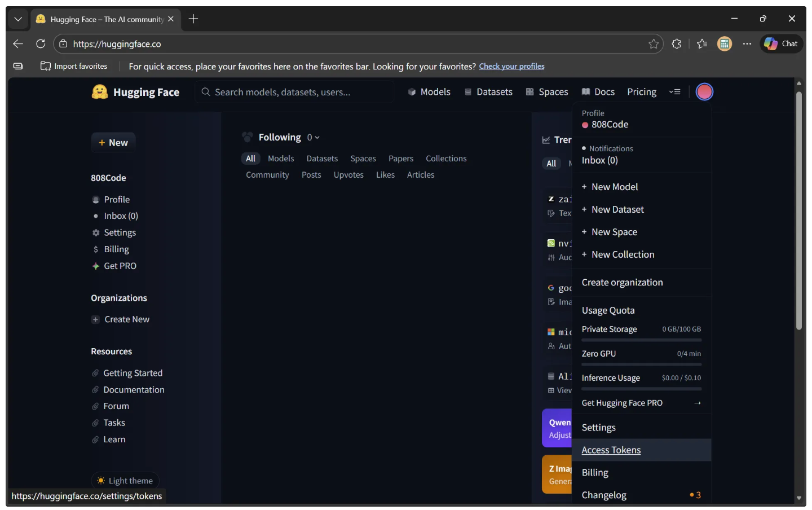The width and height of the screenshot is (812, 510).
Task: Open Settings in the dropdown menu
Action: (x=641, y=428)
